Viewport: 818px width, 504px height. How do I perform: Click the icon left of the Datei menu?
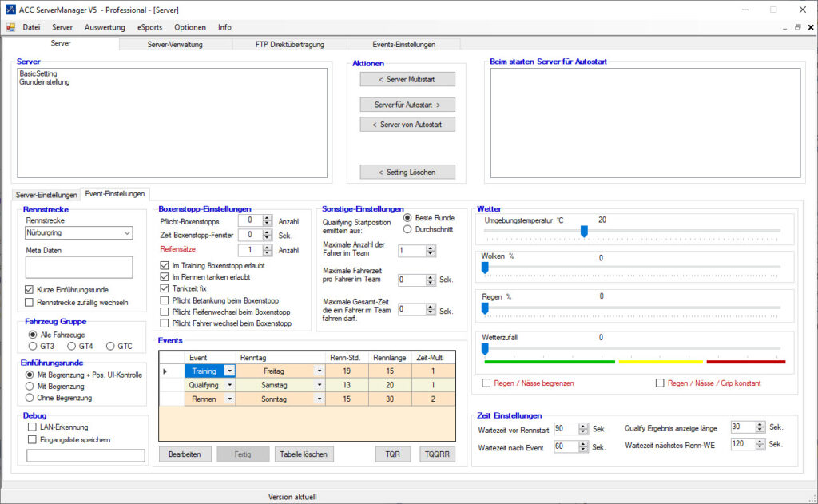click(10, 27)
